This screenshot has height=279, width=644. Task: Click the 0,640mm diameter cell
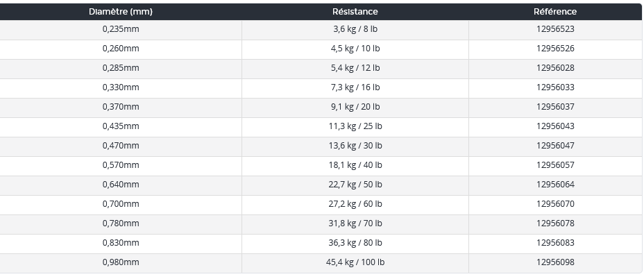click(x=121, y=185)
